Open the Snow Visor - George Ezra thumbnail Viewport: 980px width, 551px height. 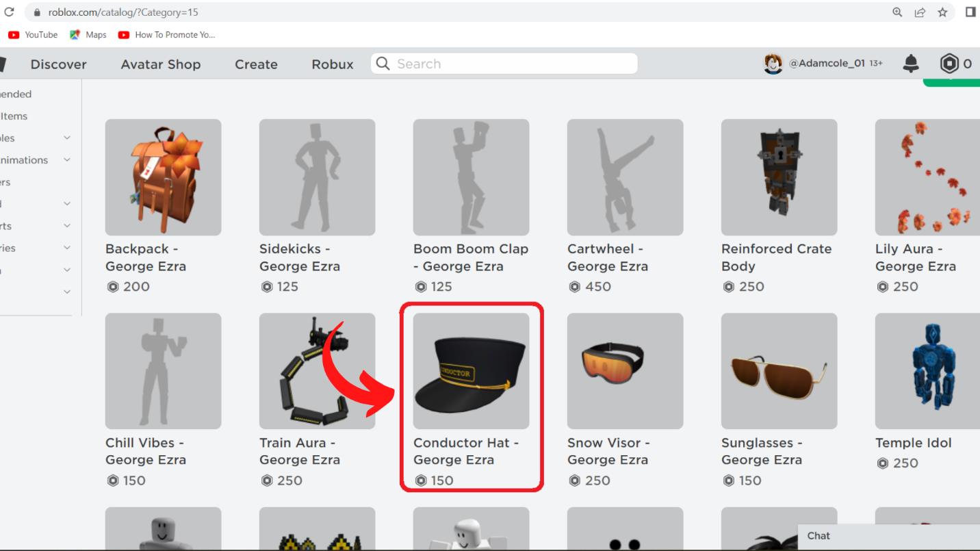point(625,371)
